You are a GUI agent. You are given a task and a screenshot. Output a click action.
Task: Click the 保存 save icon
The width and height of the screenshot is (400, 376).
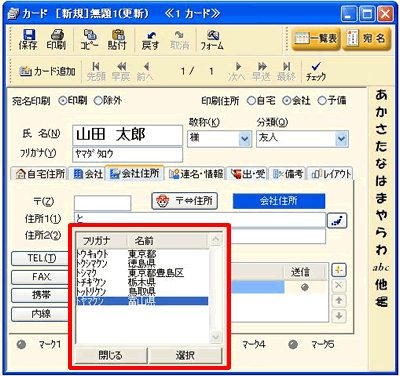[28, 39]
